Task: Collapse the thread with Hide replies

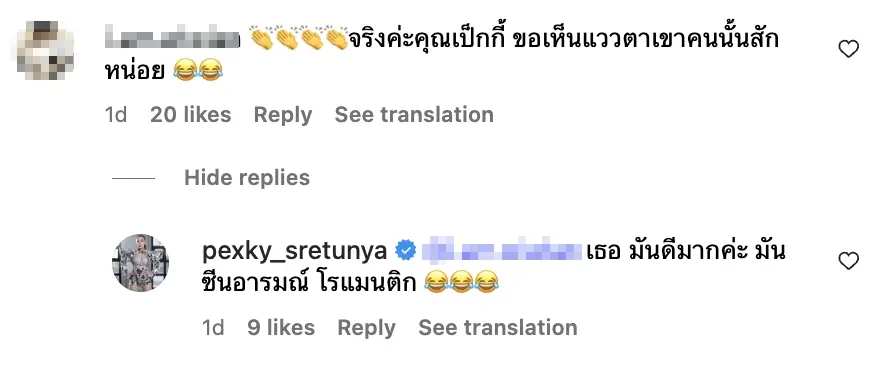Action: point(247,178)
